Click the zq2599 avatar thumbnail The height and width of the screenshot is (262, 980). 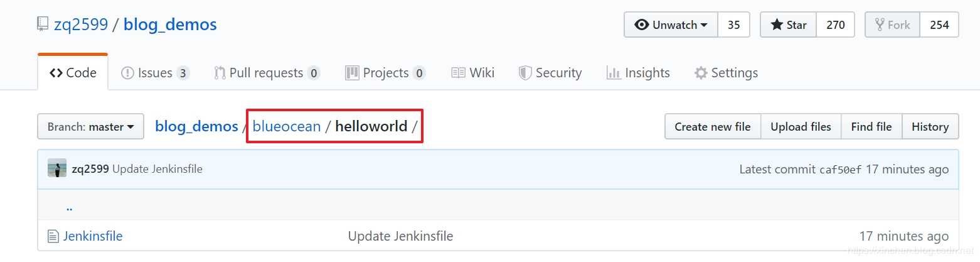pyautogui.click(x=57, y=168)
